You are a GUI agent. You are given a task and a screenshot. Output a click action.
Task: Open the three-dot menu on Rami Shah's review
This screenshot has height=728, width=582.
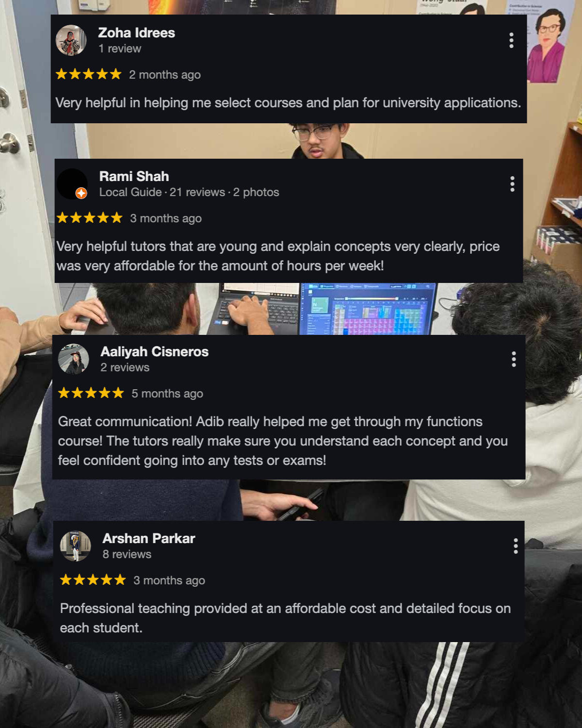click(x=512, y=184)
